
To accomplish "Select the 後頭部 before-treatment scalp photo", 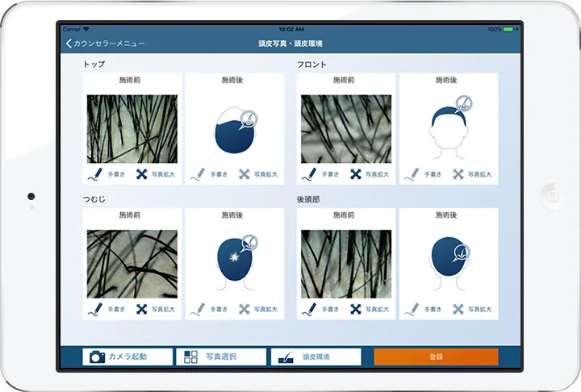I will (x=345, y=265).
